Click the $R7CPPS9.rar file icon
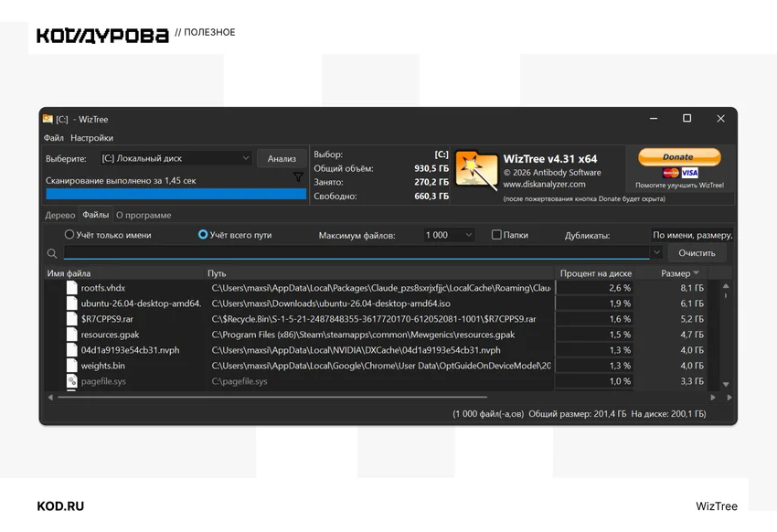 click(72, 319)
